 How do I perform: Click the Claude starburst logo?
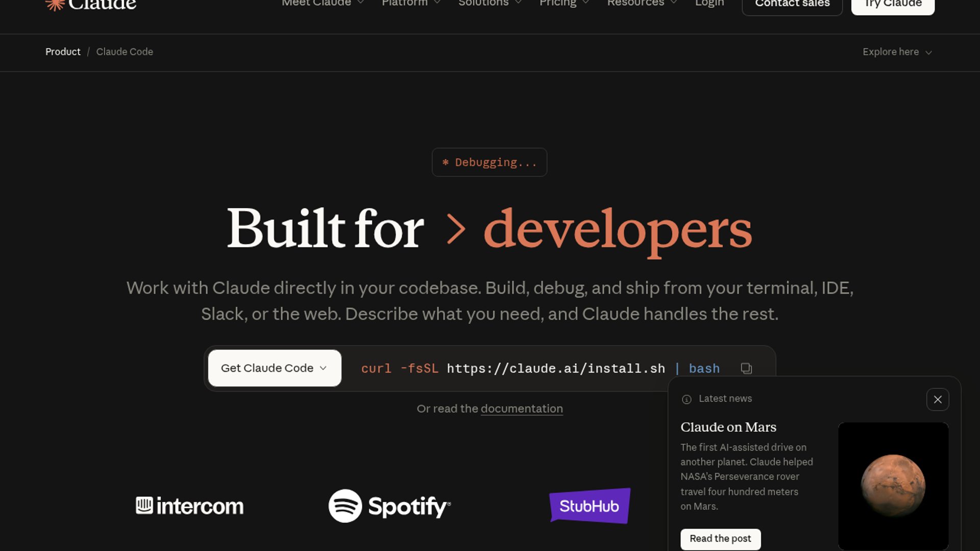55,5
